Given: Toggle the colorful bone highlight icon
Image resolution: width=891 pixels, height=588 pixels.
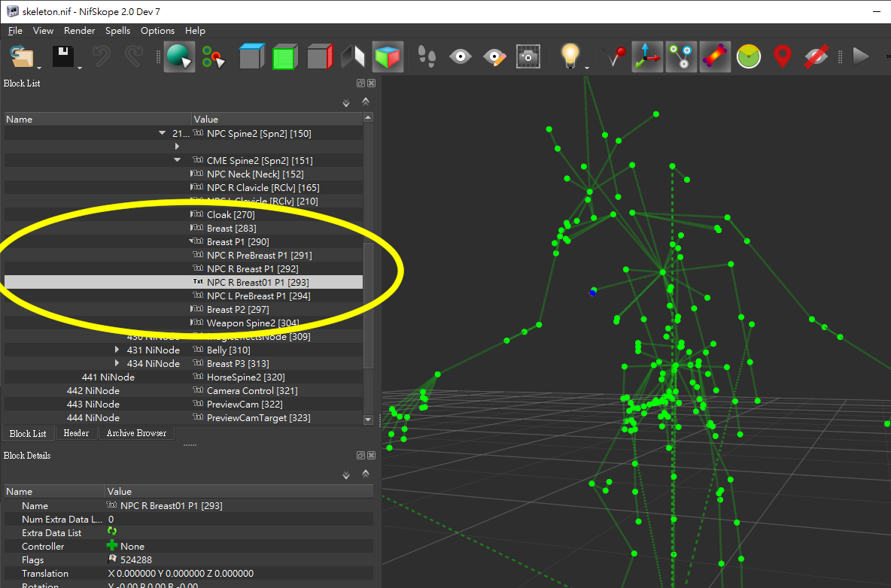Looking at the screenshot, I should pyautogui.click(x=715, y=56).
